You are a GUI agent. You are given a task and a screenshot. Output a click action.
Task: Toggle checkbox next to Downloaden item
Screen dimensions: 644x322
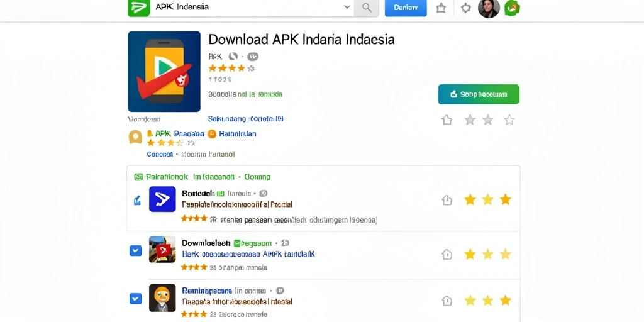click(x=136, y=250)
